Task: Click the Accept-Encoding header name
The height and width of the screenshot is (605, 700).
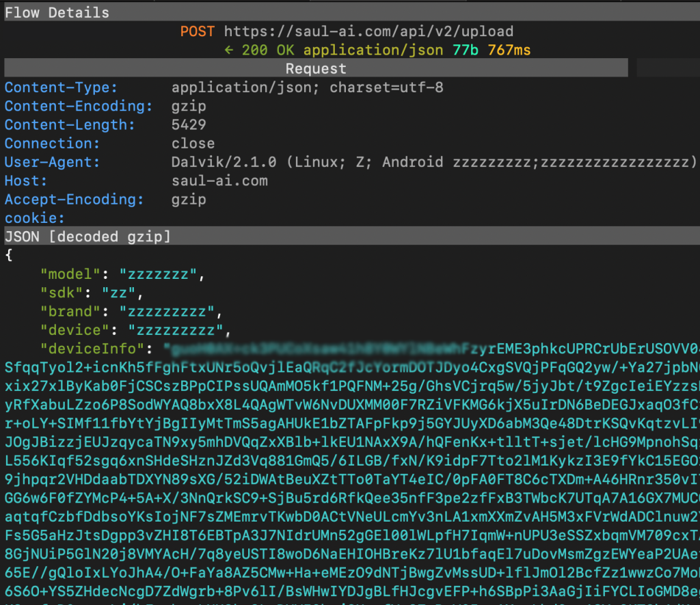Action: (74, 200)
